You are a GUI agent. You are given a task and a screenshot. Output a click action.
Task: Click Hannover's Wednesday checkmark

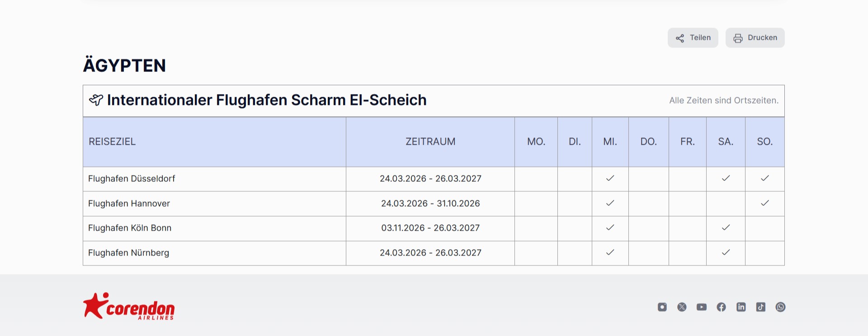[610, 203]
